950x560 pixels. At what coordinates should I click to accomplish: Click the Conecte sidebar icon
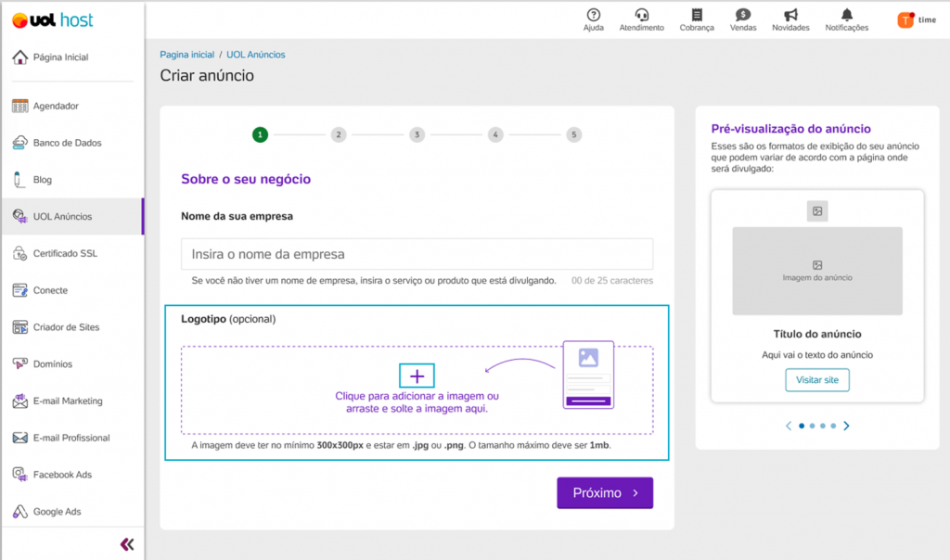coord(20,290)
